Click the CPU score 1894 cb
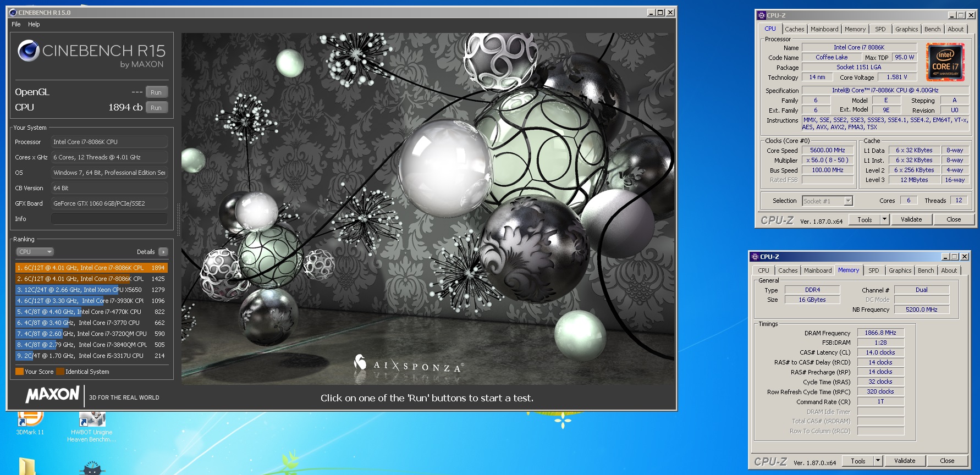 pyautogui.click(x=125, y=108)
